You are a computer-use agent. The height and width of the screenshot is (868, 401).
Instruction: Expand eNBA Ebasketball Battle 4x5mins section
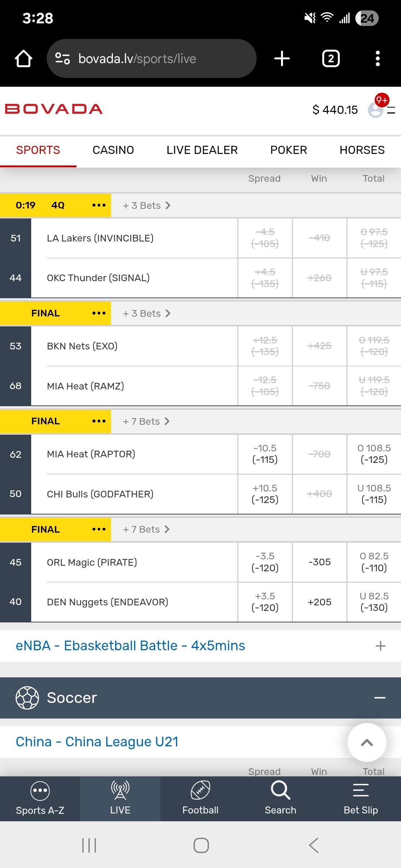pyautogui.click(x=380, y=646)
